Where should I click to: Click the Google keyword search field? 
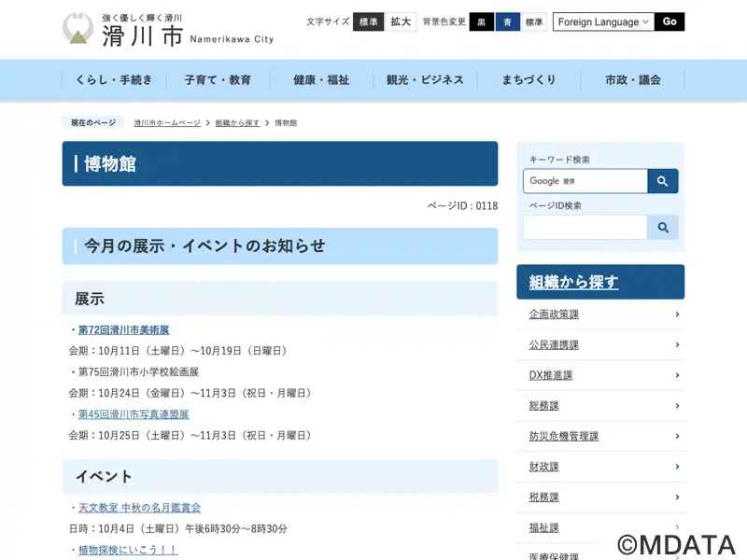coord(585,181)
